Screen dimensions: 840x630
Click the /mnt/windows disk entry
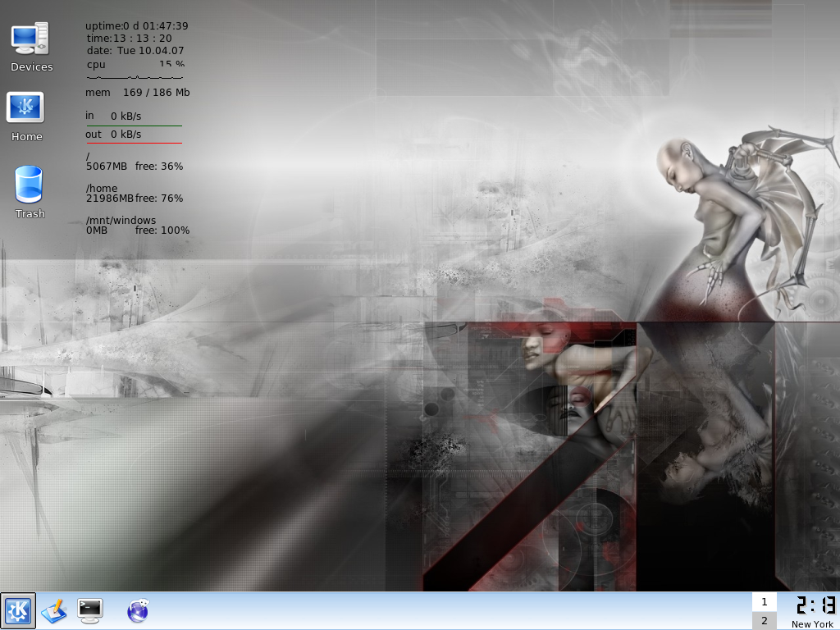pos(138,225)
